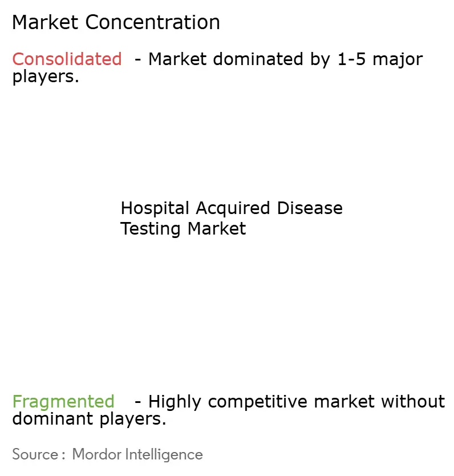Viewport: 454px width, 476px height.
Task: Click the word 'players.' under Consolidated
Action: click(x=46, y=76)
